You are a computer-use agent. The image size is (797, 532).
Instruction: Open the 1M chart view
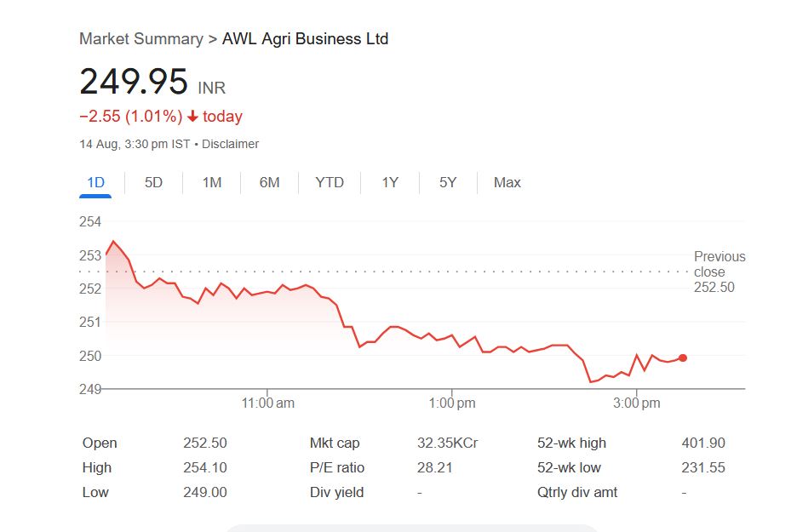tap(212, 182)
